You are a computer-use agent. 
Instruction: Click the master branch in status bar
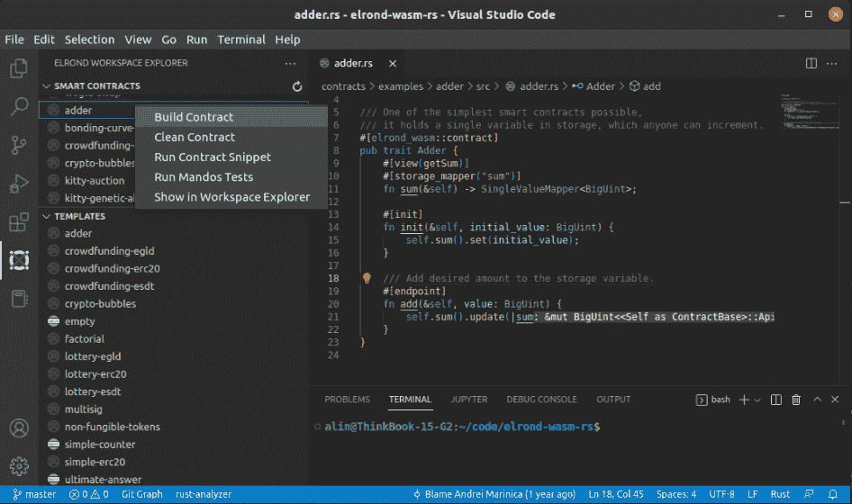point(34,494)
